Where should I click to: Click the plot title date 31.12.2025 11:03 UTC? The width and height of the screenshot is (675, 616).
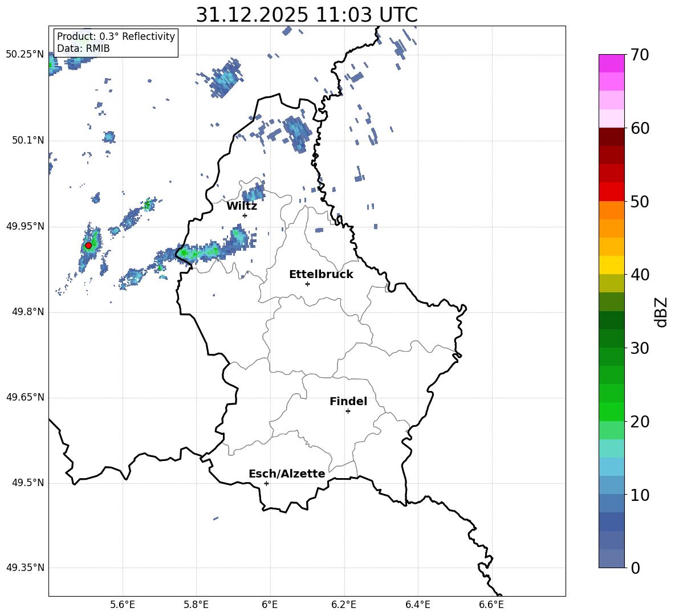tap(307, 15)
